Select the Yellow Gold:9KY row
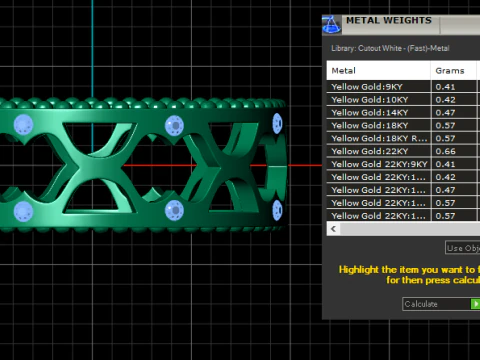This screenshot has width=480, height=360. [x=403, y=87]
